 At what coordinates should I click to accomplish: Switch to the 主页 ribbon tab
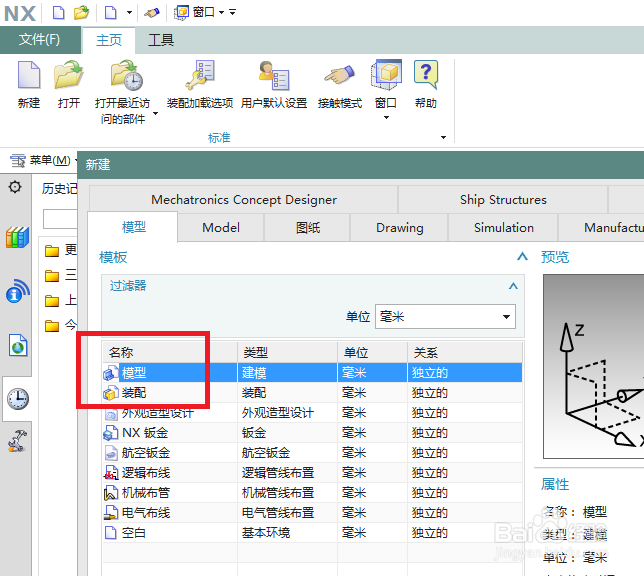click(109, 40)
